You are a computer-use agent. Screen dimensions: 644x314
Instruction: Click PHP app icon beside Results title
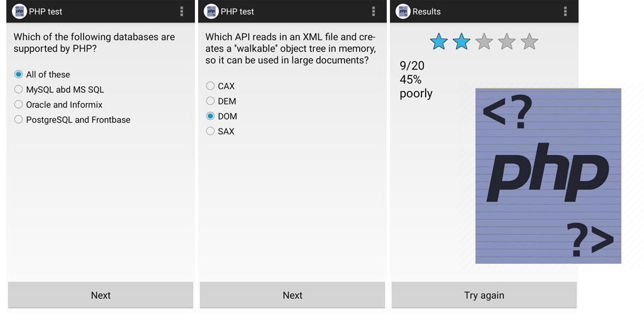tap(403, 11)
